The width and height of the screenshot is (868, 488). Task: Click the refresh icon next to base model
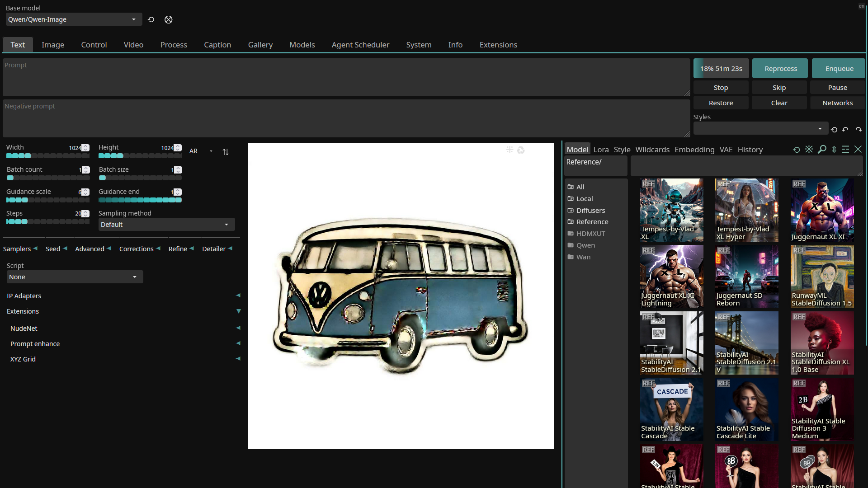pyautogui.click(x=151, y=19)
